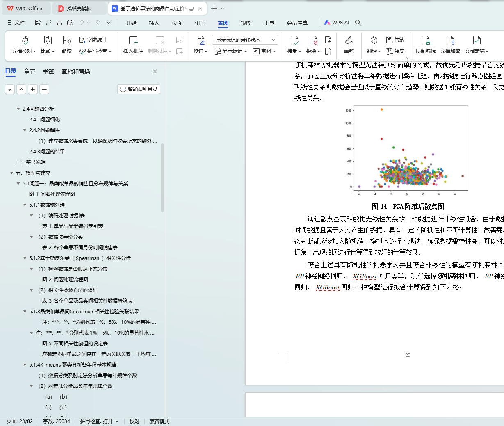
Task: Click the 拒绝 reject changes icon
Action: coord(313,40)
